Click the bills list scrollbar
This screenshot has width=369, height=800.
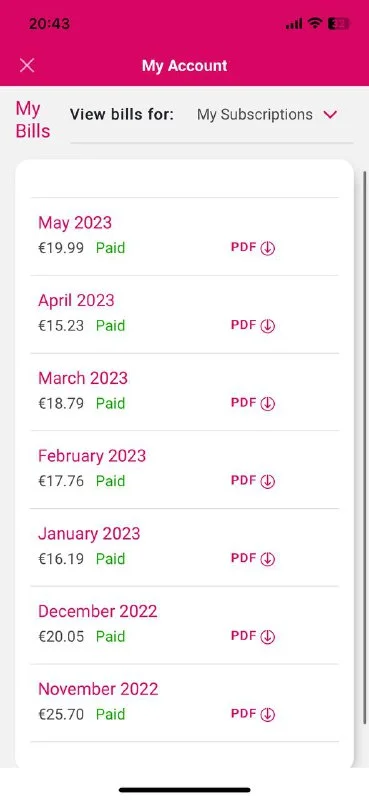(364, 446)
